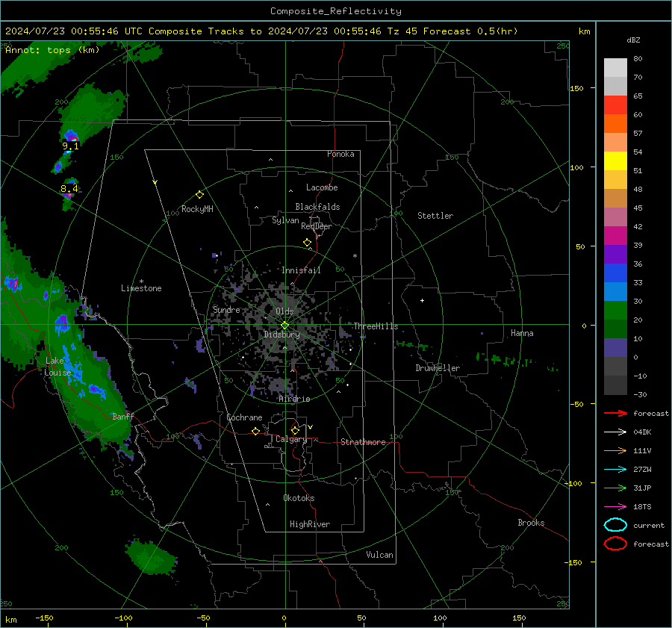
Task: Click the dBZ legend heading
Action: coord(633,40)
